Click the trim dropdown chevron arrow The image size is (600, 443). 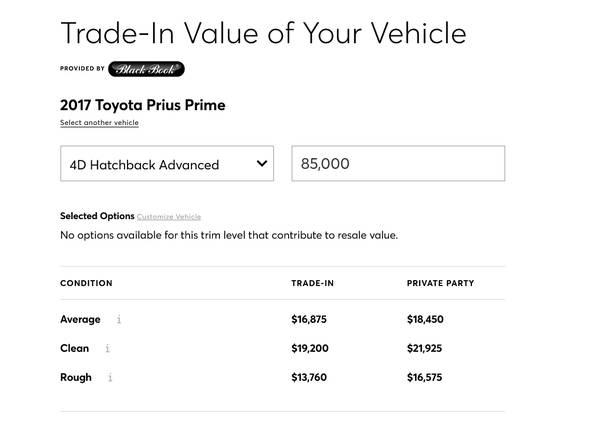262,163
